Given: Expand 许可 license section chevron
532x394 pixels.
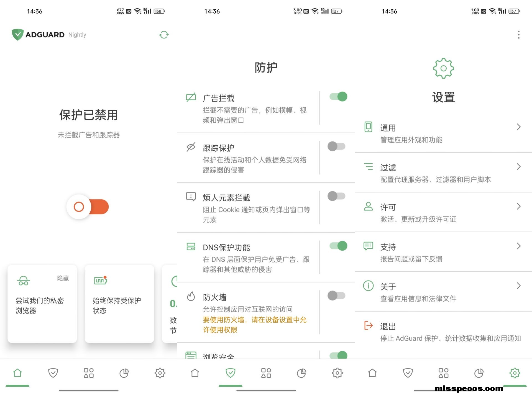Looking at the screenshot, I should 518,206.
